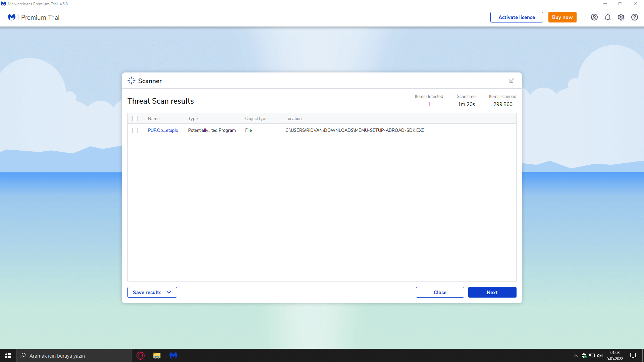Open the volume tray icon
The width and height of the screenshot is (644, 362).
click(600, 356)
